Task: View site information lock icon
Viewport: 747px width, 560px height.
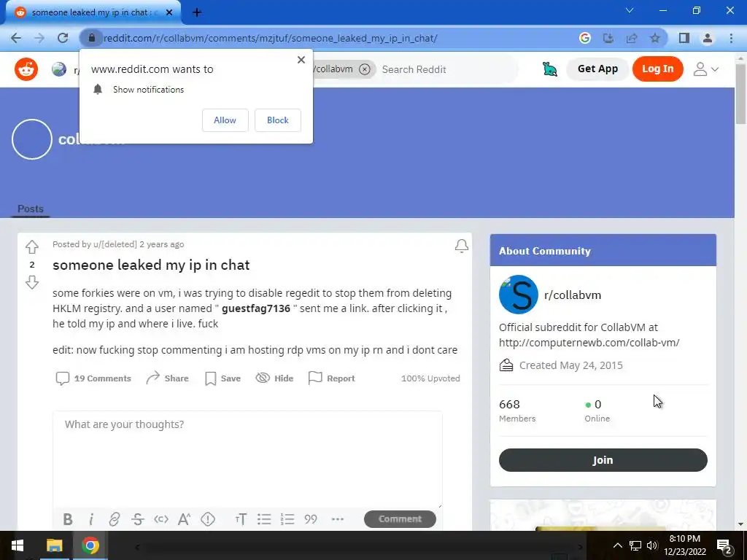Action: tap(91, 38)
